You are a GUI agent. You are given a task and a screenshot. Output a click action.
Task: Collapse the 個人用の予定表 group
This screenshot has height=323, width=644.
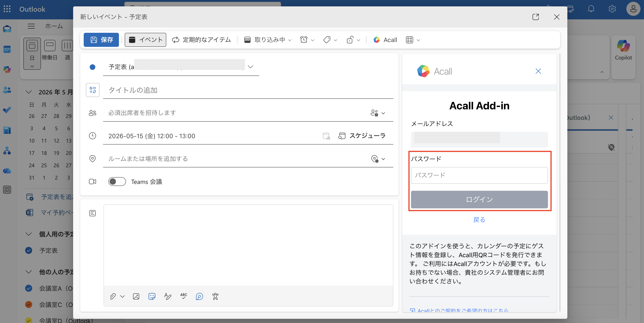pos(29,234)
